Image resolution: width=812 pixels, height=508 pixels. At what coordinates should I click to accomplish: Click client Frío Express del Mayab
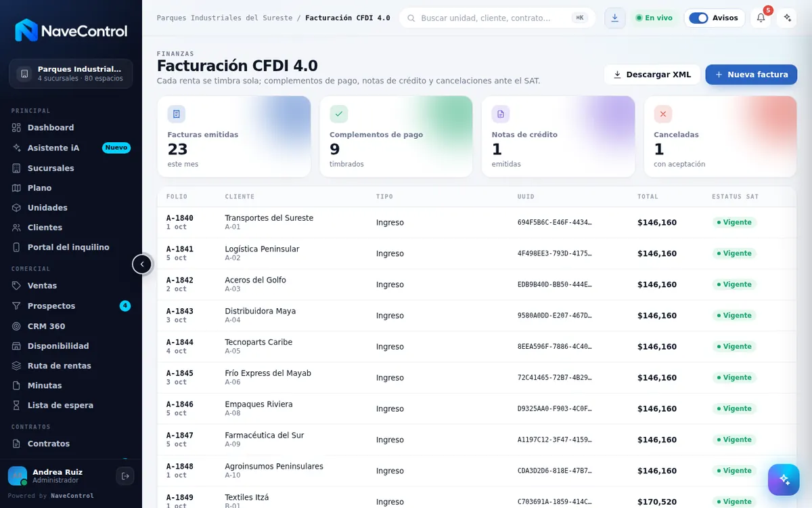(268, 373)
